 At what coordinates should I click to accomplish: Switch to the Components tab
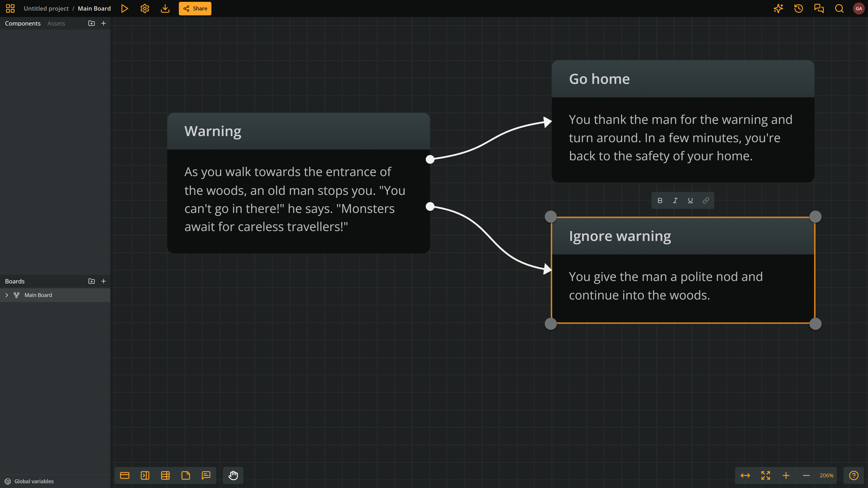[23, 23]
